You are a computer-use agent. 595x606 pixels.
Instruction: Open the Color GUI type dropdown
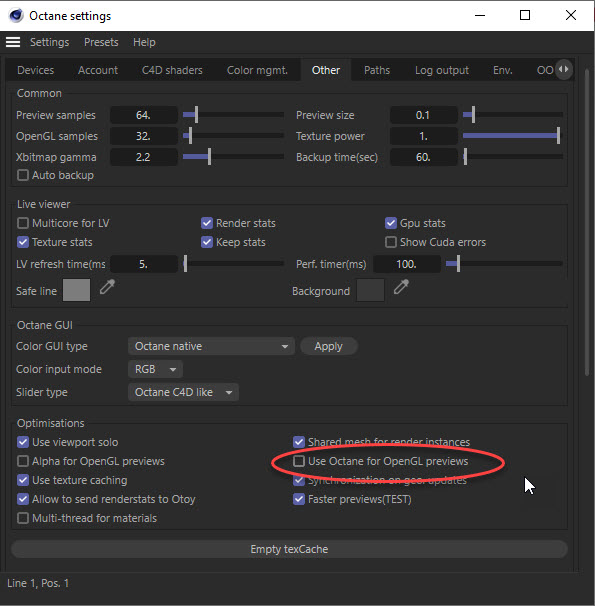tap(211, 346)
